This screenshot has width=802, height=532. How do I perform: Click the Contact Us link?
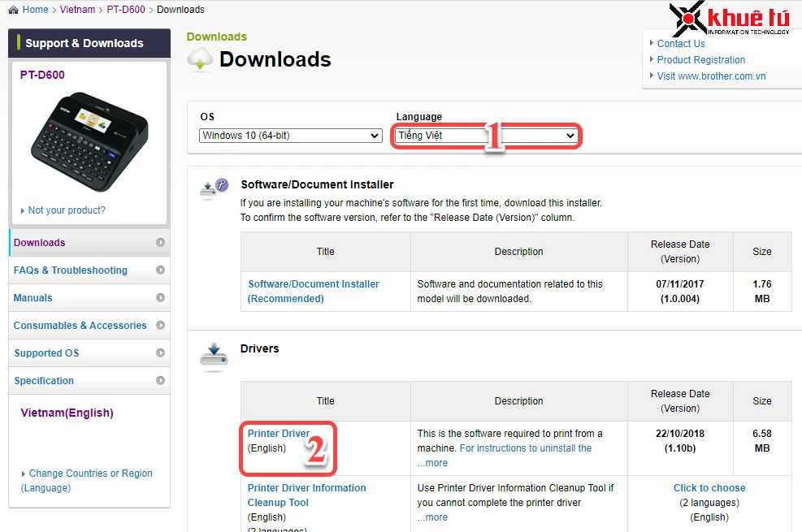(680, 44)
